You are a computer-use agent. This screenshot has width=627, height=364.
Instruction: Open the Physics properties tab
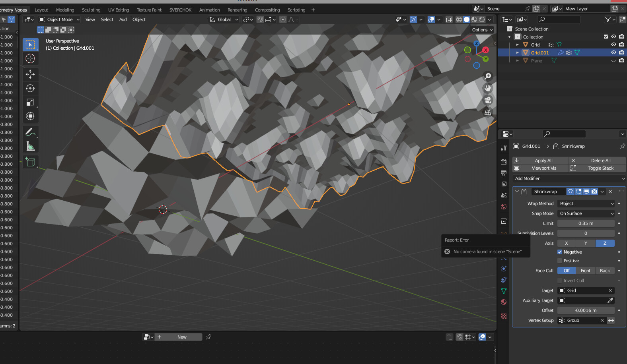tap(504, 269)
